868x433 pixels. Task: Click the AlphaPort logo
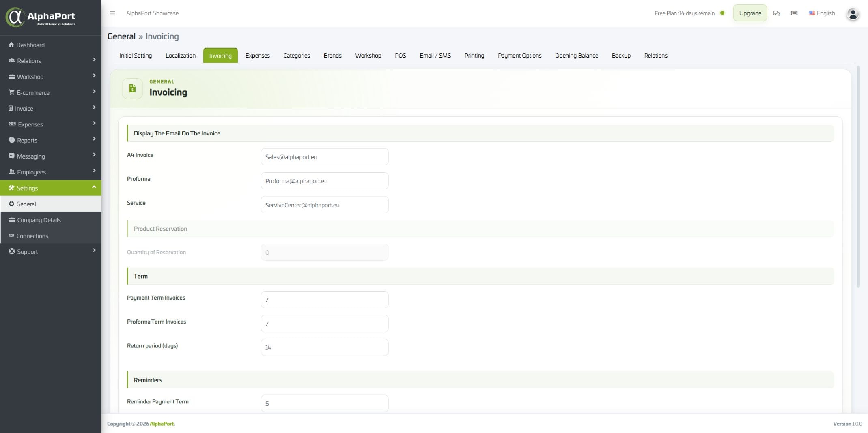(x=41, y=17)
